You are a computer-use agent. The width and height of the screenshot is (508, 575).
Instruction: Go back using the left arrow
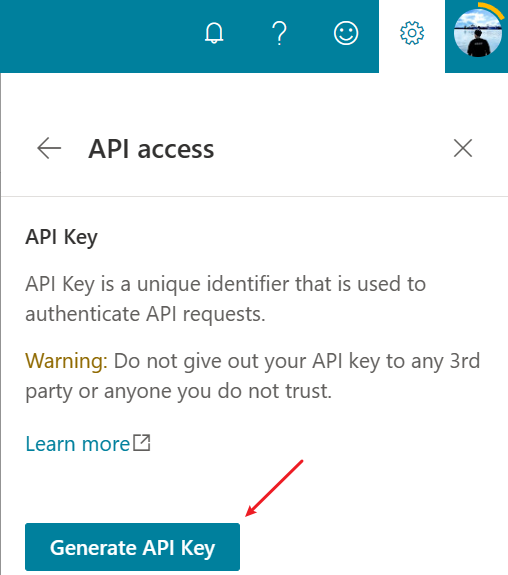[49, 149]
